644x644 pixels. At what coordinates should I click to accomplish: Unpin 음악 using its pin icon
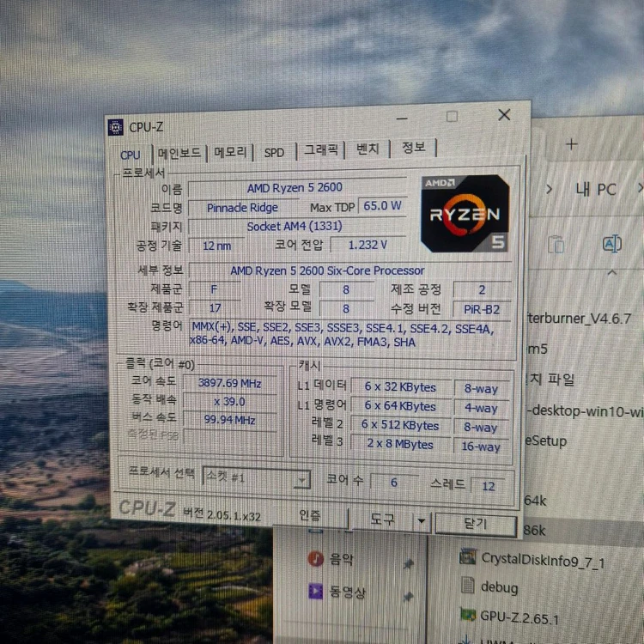tap(408, 564)
